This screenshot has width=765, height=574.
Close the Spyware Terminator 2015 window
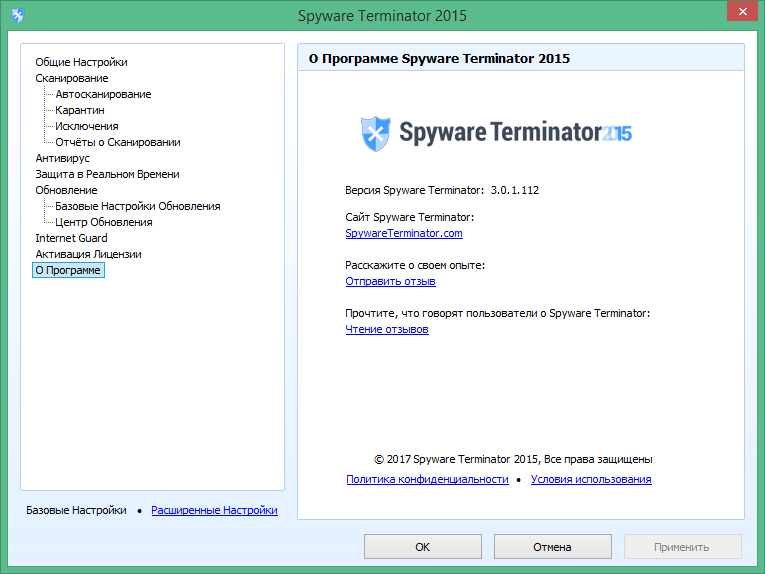coord(742,11)
